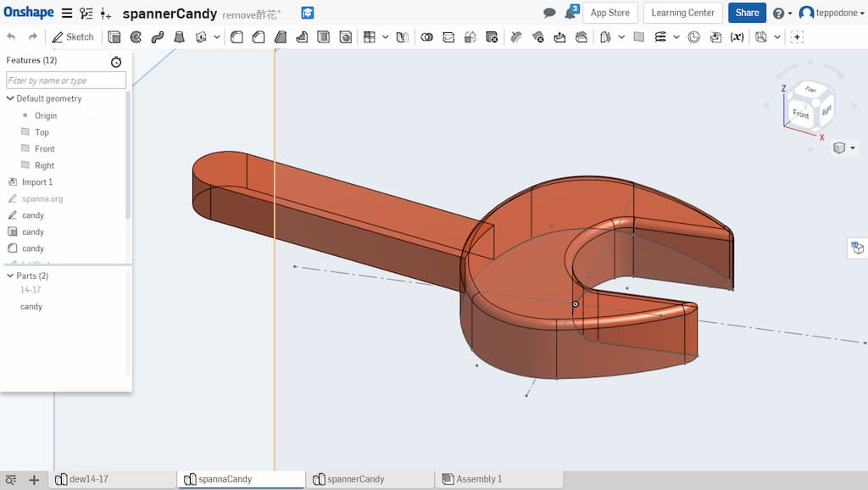
Task: Select the Sheet metal tool
Action: pyautogui.click(x=761, y=37)
